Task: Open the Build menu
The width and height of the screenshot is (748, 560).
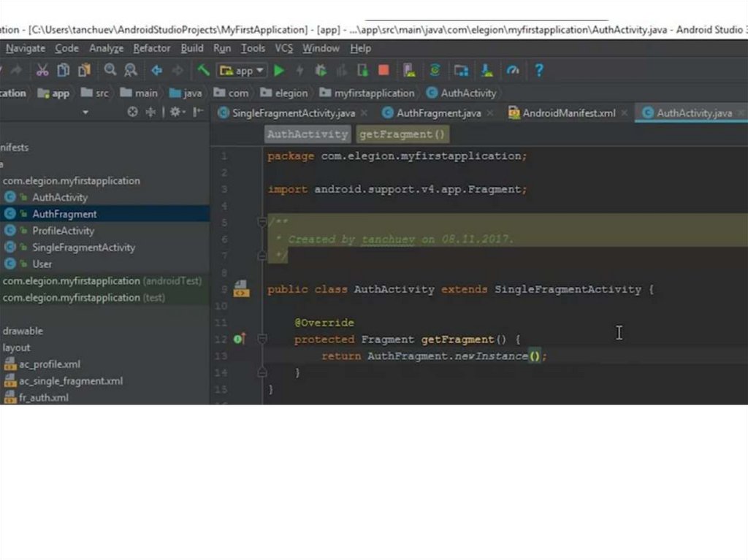Action: pos(192,48)
